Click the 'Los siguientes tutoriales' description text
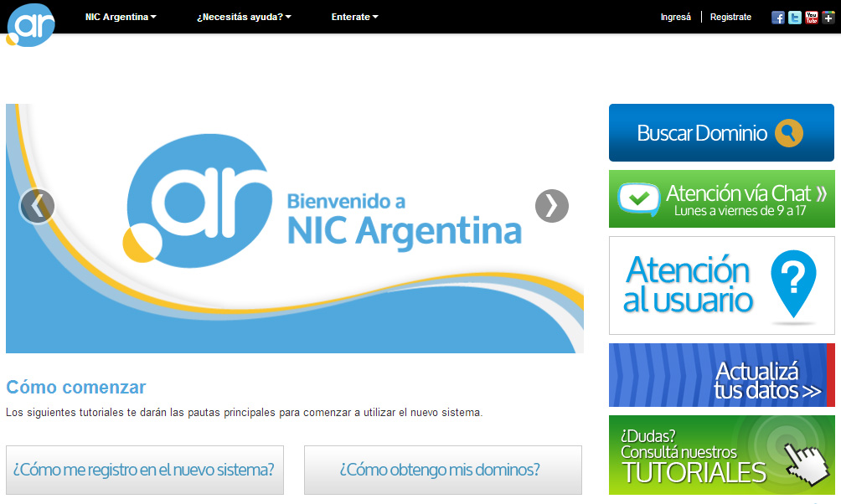841x504 pixels. pyautogui.click(x=244, y=413)
